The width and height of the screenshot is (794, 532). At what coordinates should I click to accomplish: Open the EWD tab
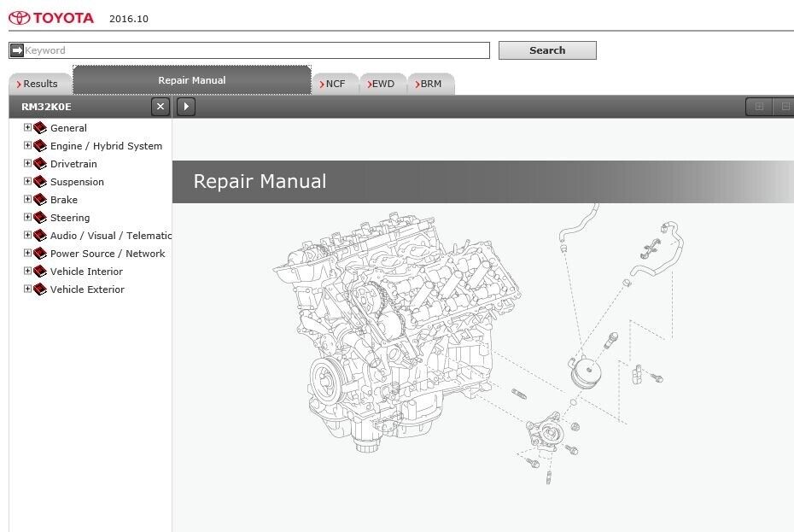point(382,84)
